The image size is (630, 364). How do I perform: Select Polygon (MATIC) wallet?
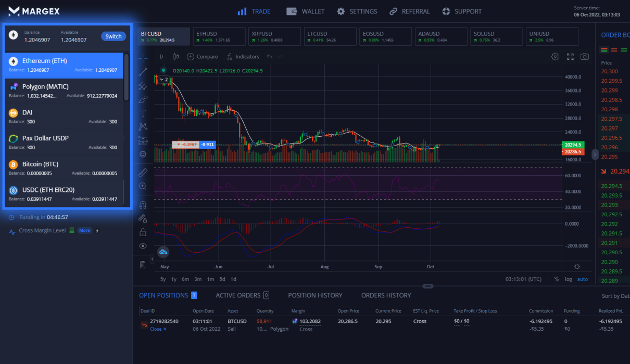point(64,91)
